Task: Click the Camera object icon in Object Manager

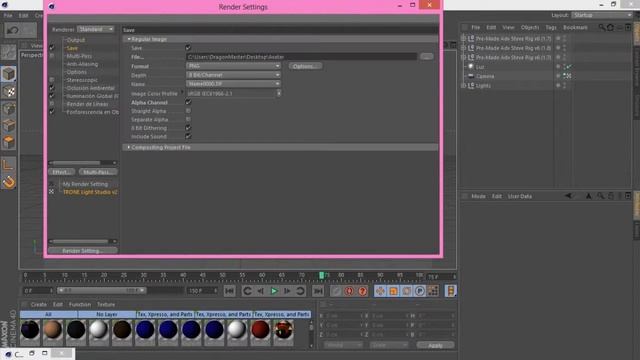Action: coord(471,76)
